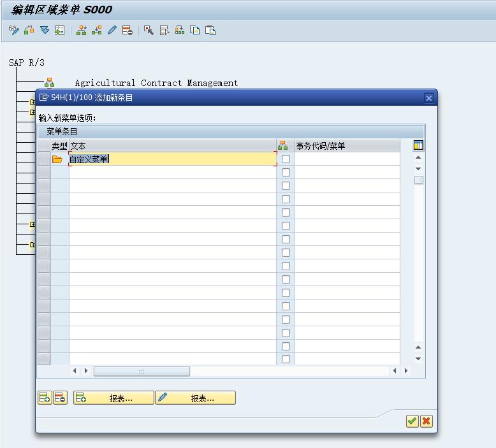Screen dimensions: 496x448
Task: Click the paste clipboard icon in main toolbar
Action: [210, 30]
